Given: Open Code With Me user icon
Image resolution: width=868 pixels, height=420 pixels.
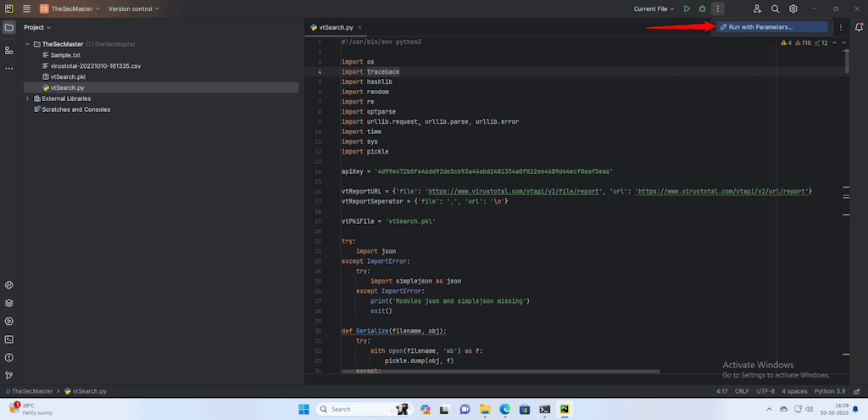Looking at the screenshot, I should pos(757,8).
